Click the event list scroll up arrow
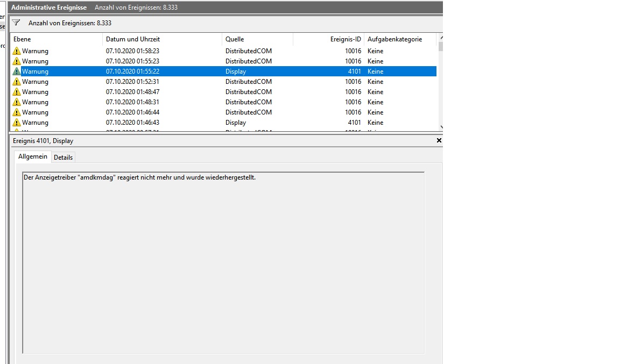 [x=441, y=38]
